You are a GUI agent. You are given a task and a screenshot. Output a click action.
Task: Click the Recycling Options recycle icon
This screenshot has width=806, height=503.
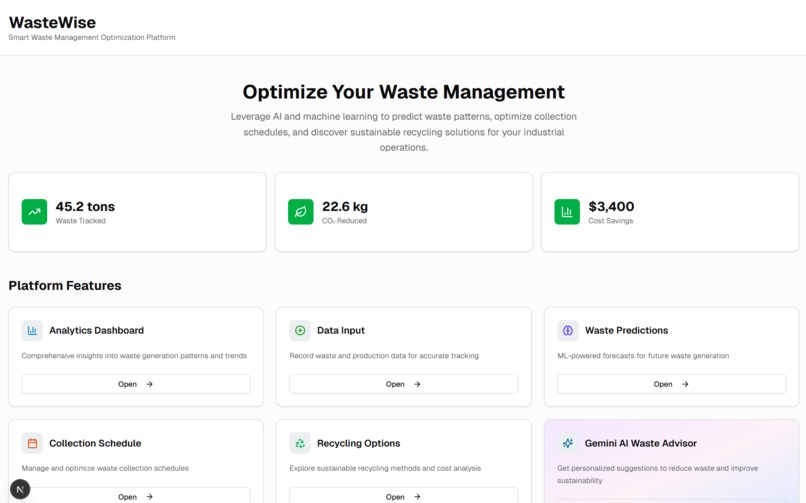coord(300,443)
